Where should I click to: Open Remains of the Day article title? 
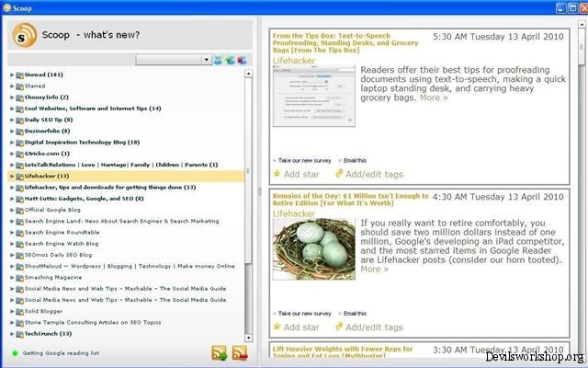coord(350,200)
